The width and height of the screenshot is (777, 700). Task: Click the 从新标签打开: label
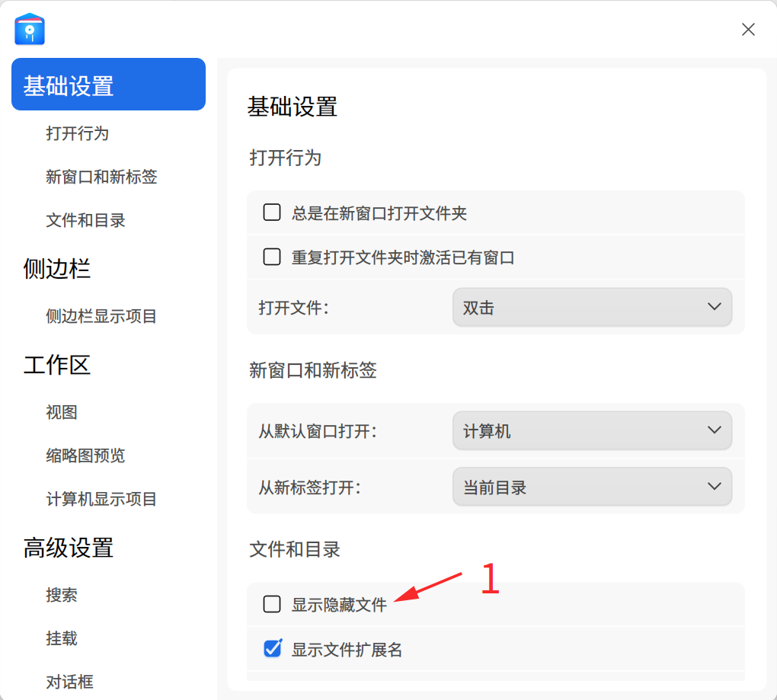pos(310,487)
